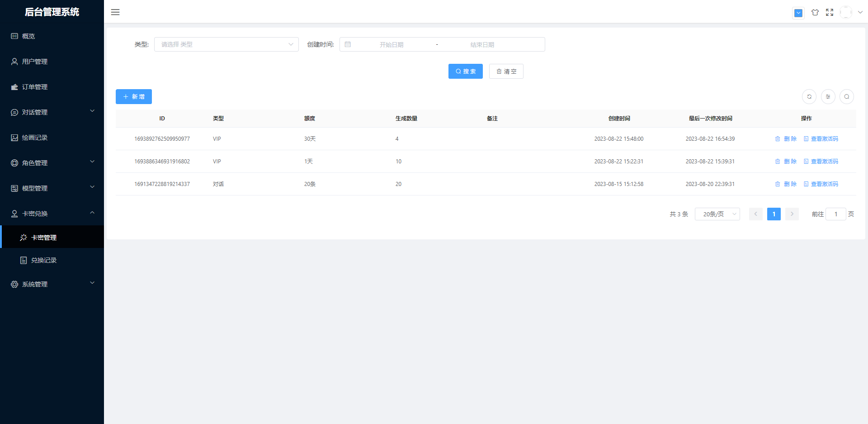
Task: Click the user avatar circle
Action: click(845, 13)
